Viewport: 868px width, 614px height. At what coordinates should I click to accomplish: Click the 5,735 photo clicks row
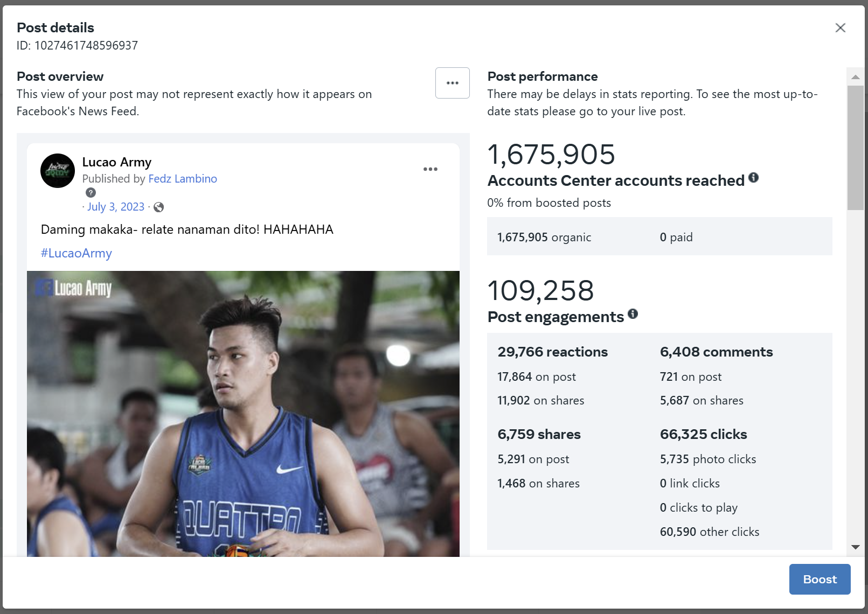(708, 459)
